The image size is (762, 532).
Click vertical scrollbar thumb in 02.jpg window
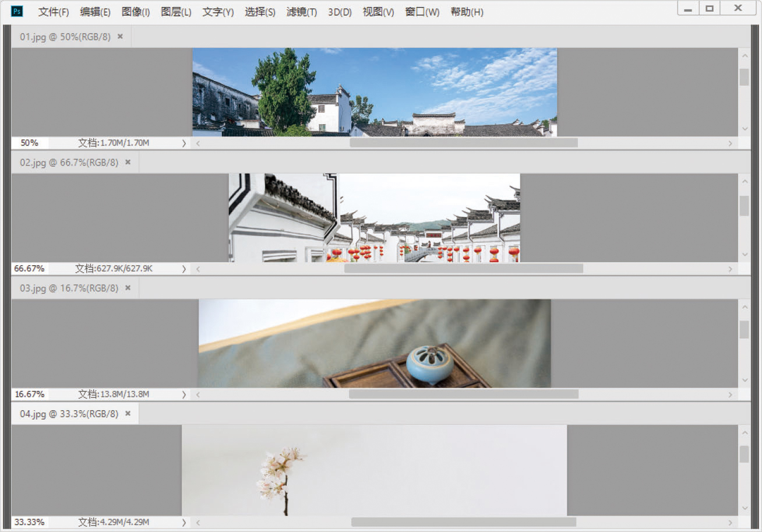tap(744, 206)
